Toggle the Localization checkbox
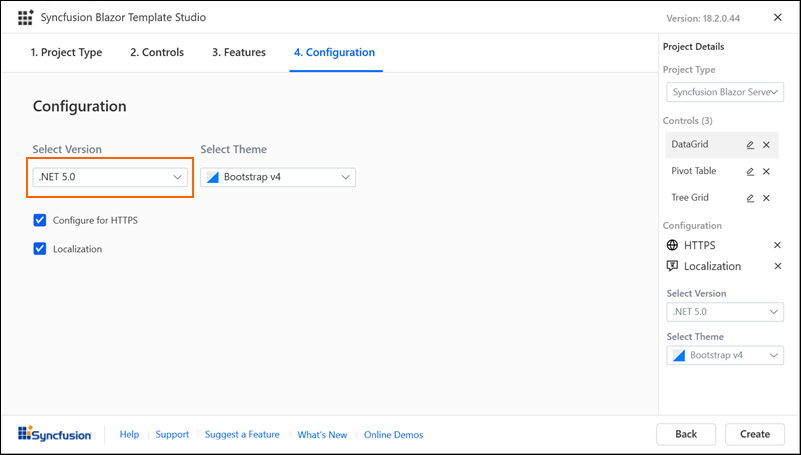The height and width of the screenshot is (455, 801). 40,249
